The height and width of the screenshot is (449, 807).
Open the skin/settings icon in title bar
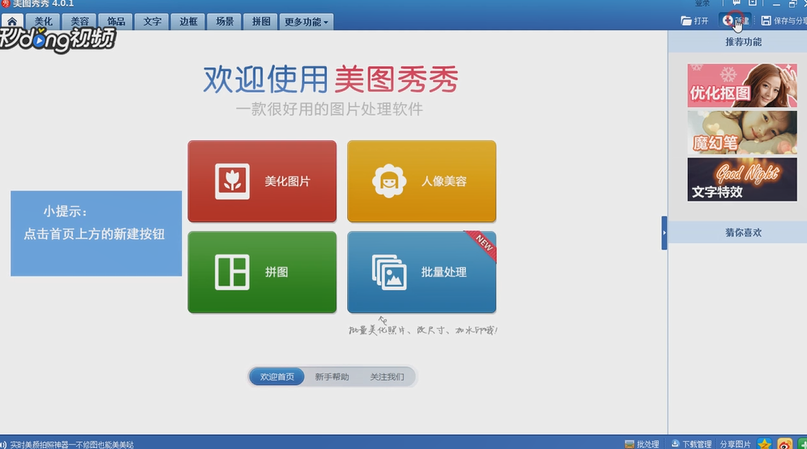pyautogui.click(x=752, y=3)
